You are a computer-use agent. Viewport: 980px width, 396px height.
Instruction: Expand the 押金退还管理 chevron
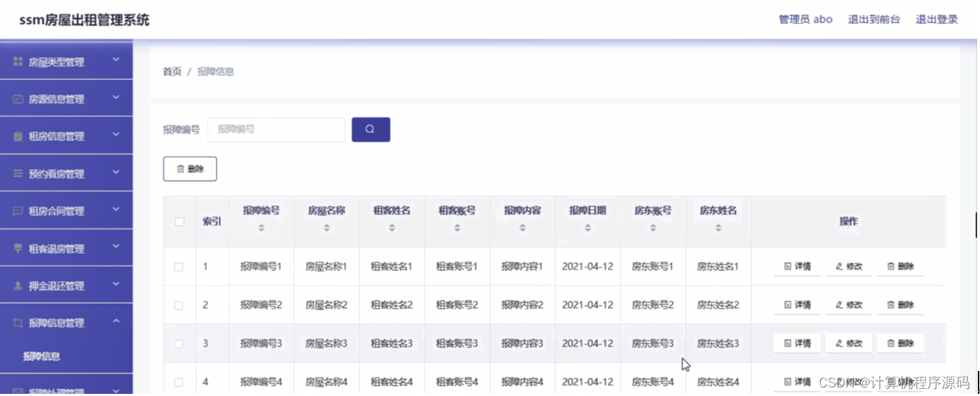pyautogui.click(x=116, y=285)
